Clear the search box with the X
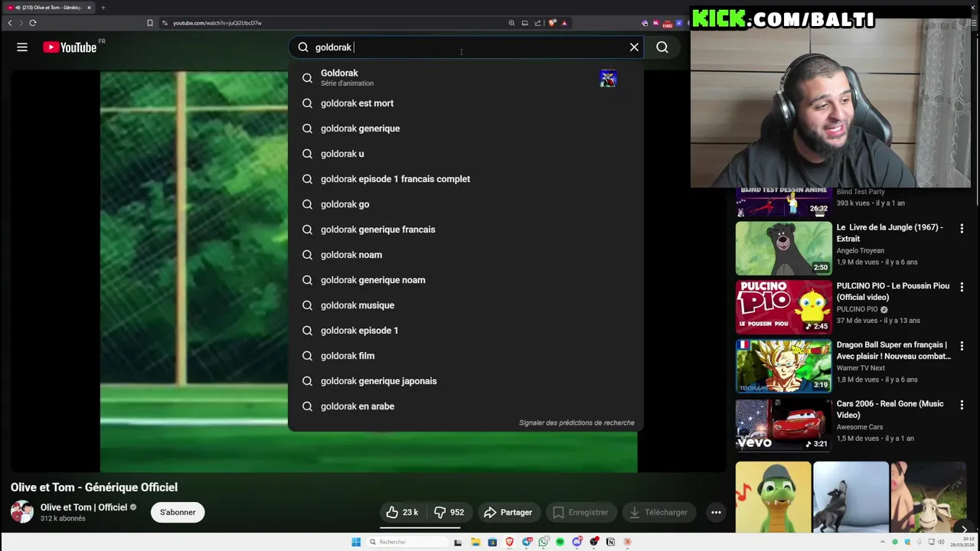The image size is (980, 551). (x=634, y=47)
